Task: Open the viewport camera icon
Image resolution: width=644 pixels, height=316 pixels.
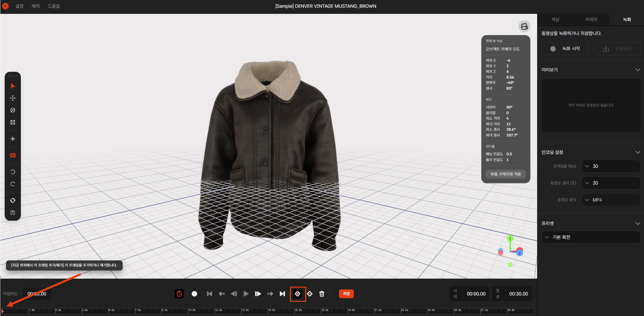Action: tap(524, 26)
